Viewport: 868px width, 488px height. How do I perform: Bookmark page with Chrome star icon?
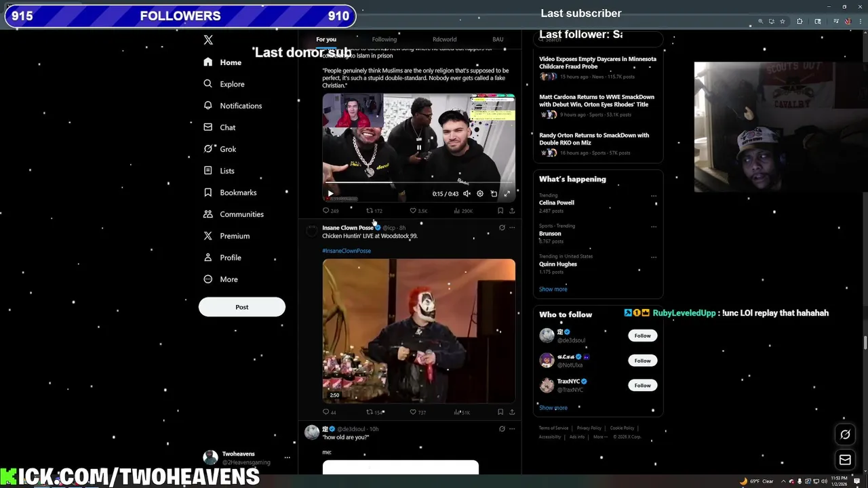[783, 22]
